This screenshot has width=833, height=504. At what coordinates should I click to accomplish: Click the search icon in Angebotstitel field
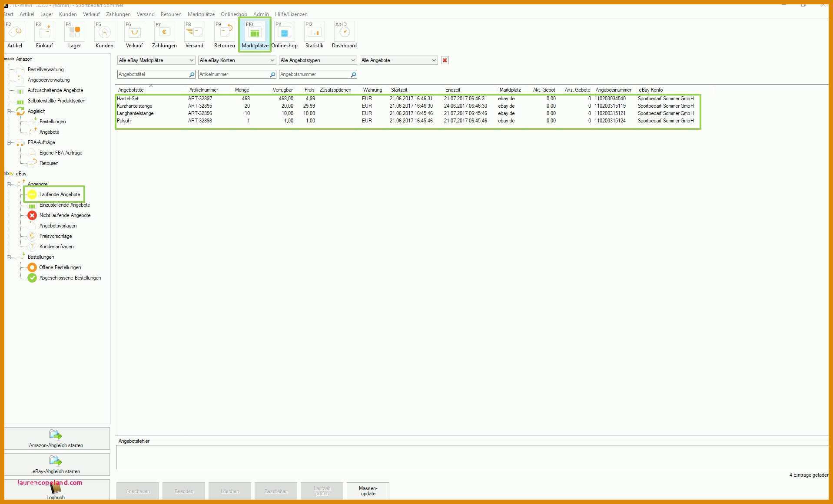coord(192,75)
